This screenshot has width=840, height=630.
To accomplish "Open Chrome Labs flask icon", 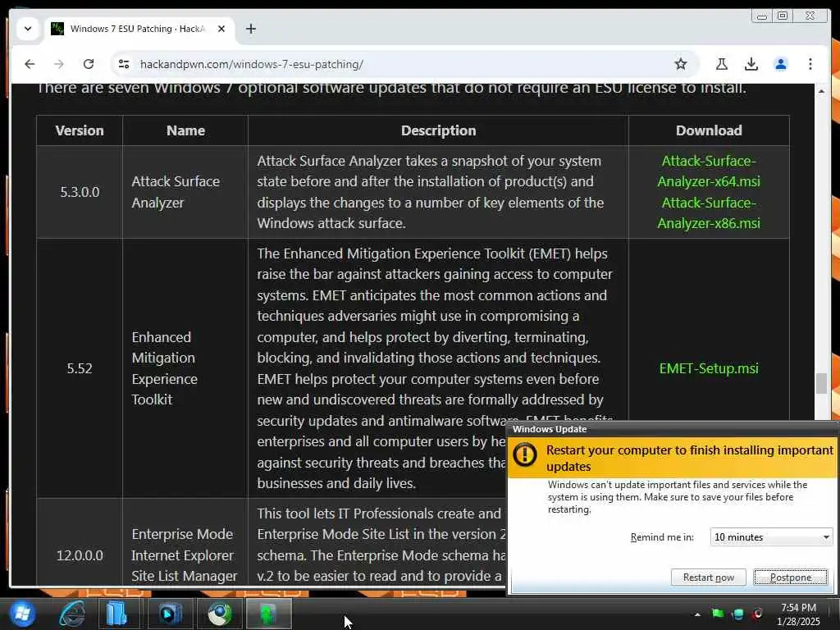I will click(722, 64).
